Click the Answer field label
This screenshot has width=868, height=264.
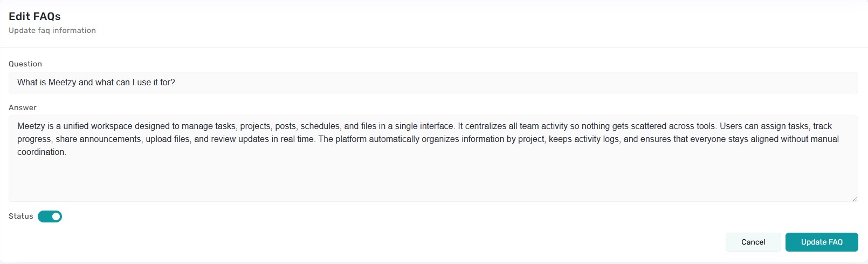pos(23,107)
